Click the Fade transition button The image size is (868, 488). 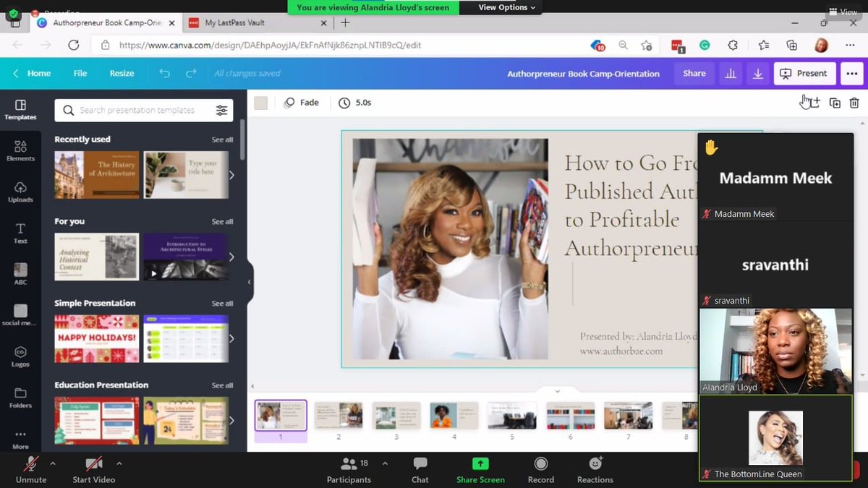pyautogui.click(x=302, y=103)
